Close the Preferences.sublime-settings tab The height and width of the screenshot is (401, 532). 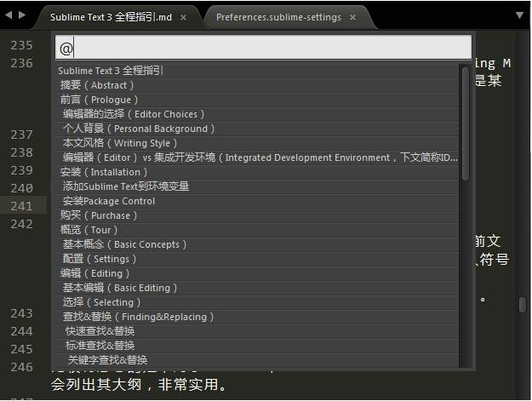tap(353, 17)
